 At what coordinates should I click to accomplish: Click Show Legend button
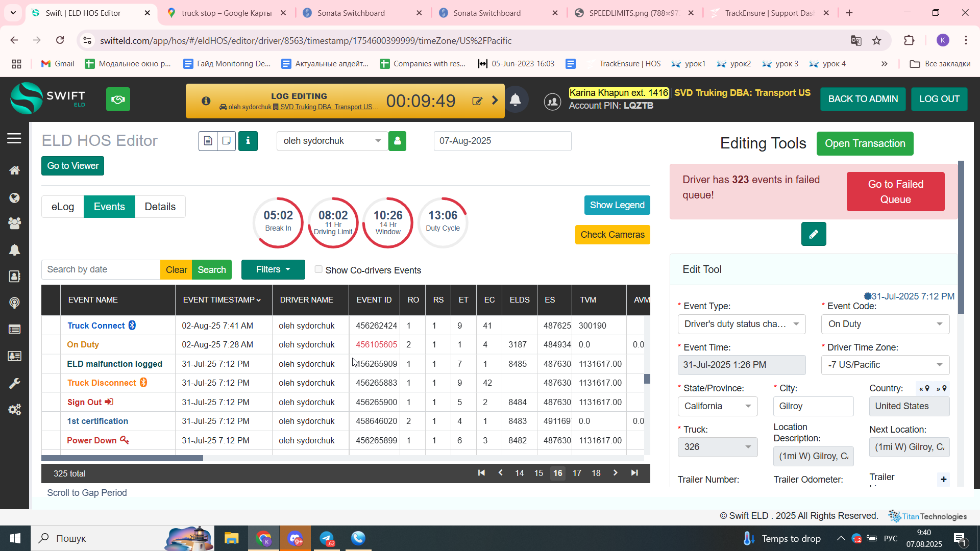coord(617,205)
